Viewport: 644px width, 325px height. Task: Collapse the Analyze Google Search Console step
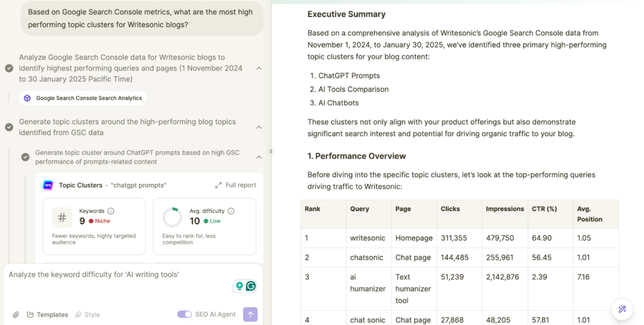(258, 68)
